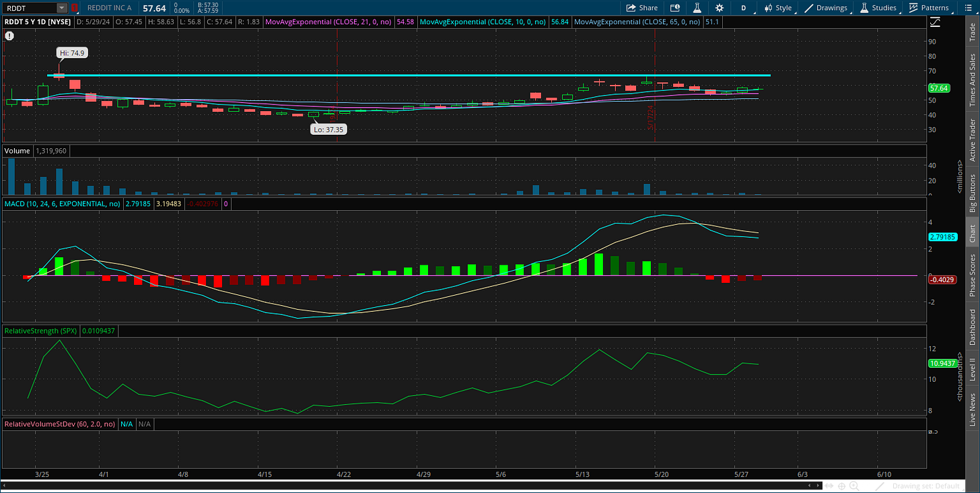Select the Chart side tab
This screenshot has width=980, height=493.
click(x=972, y=234)
